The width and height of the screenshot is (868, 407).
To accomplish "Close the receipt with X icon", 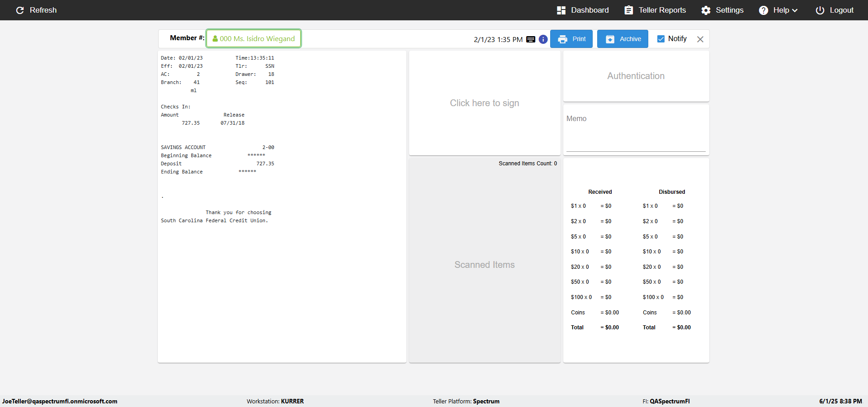I will pos(700,39).
